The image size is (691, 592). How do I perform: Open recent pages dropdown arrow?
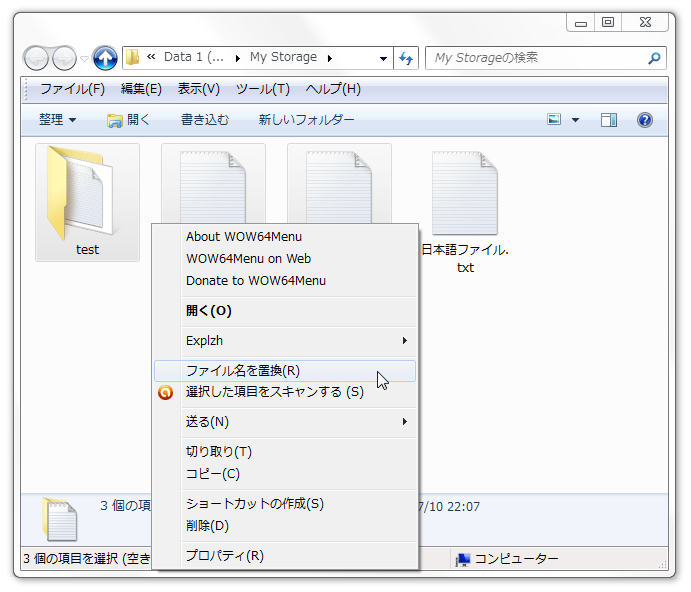pos(84,58)
